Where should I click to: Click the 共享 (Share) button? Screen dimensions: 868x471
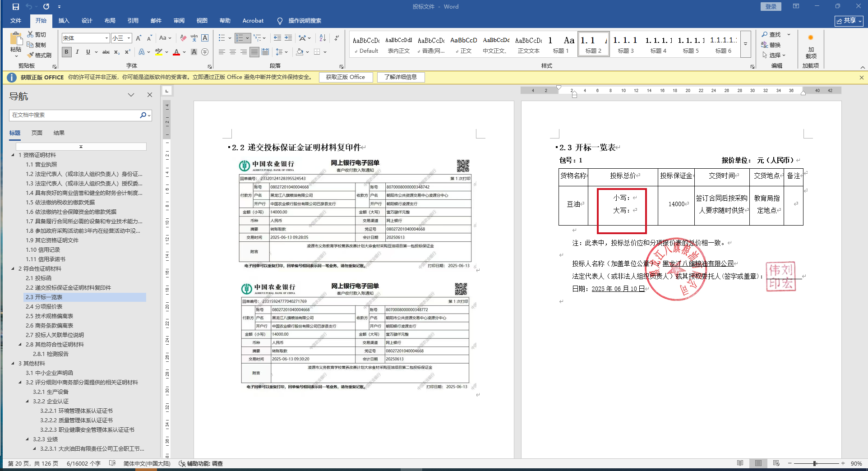pyautogui.click(x=849, y=21)
